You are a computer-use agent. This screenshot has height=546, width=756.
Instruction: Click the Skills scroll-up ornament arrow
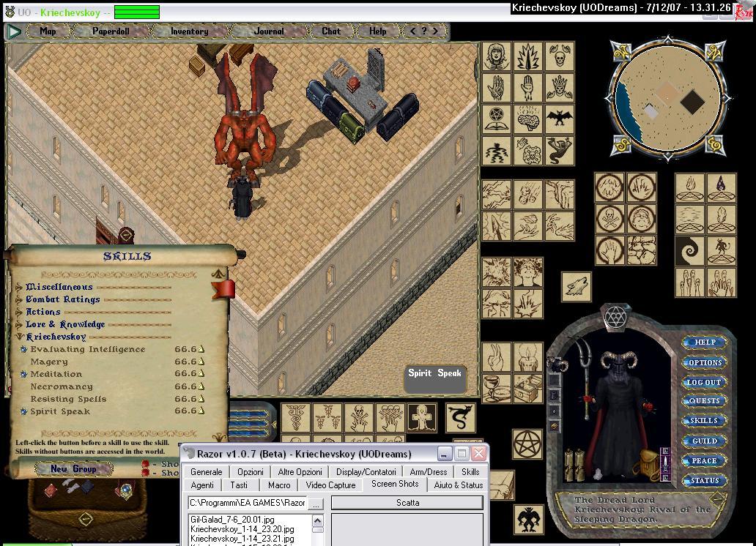point(218,274)
